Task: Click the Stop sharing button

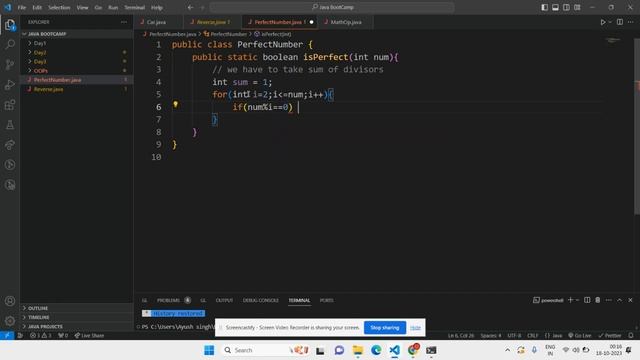Action: (x=385, y=327)
